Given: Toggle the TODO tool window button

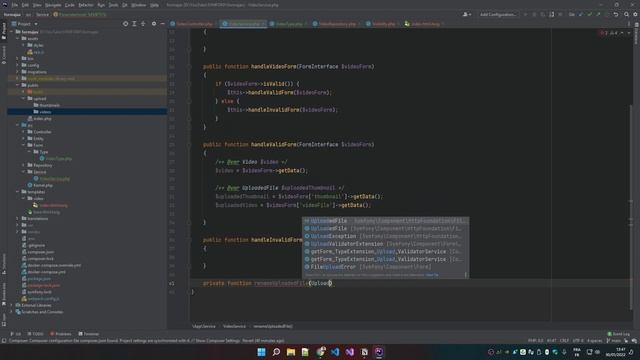Looking at the screenshot, I should tap(36, 334).
